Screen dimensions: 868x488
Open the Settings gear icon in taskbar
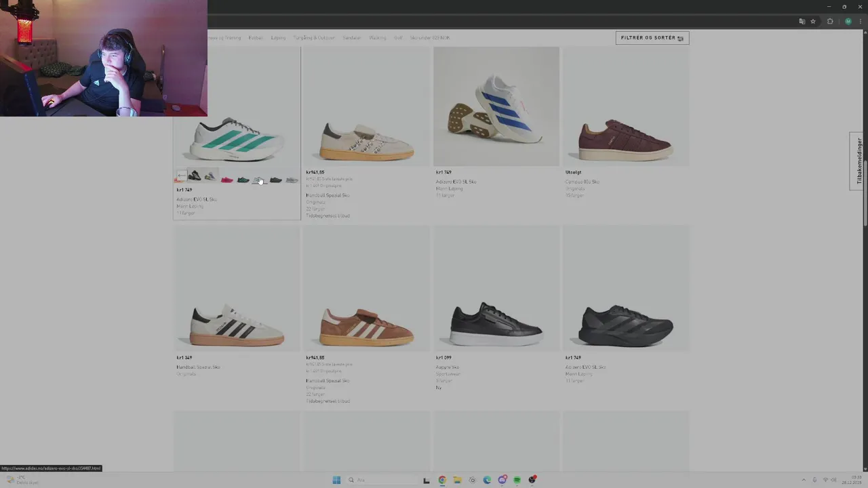pyautogui.click(x=472, y=480)
